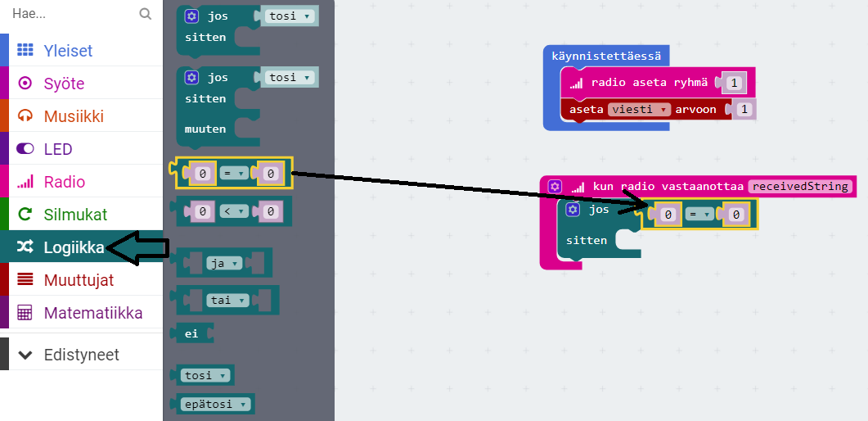This screenshot has height=421, width=868.
Task: Click the receivedString parameter
Action: click(800, 187)
